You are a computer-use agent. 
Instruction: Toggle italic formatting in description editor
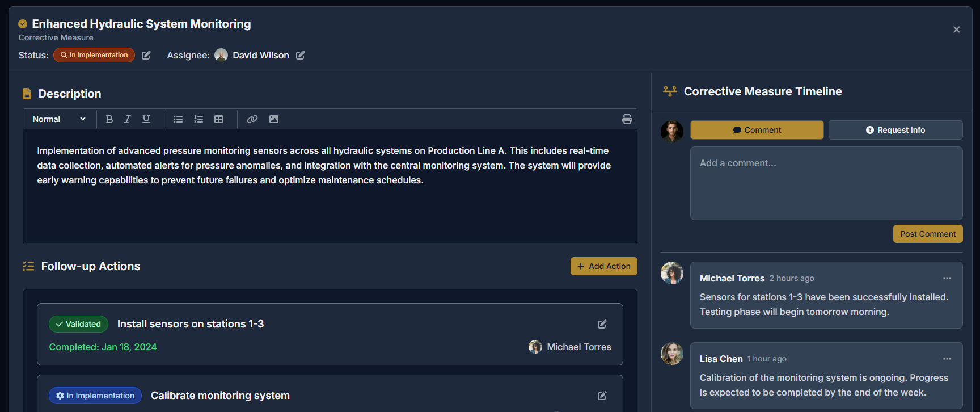click(128, 119)
